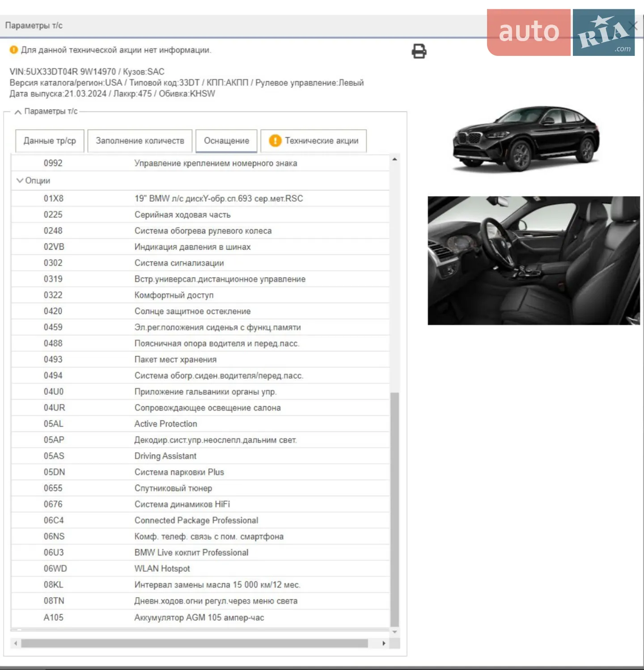
Task: Click the Версия каталога/регион line
Action: (186, 83)
